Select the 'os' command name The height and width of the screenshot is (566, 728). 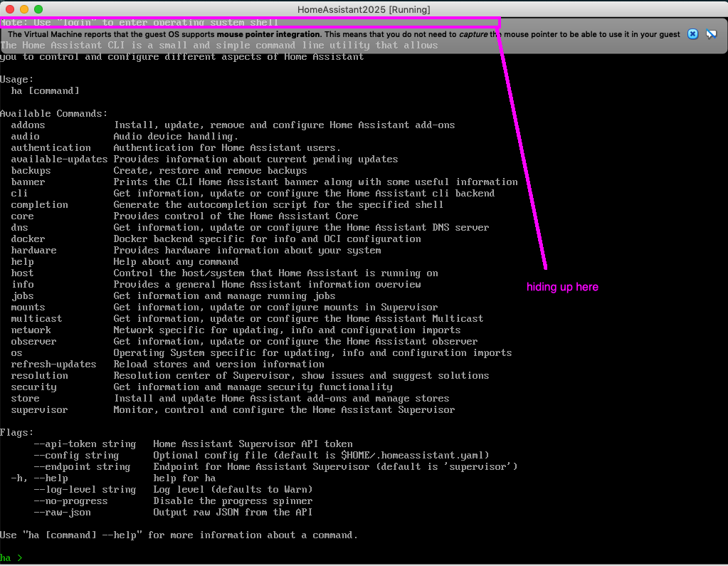pyautogui.click(x=16, y=352)
